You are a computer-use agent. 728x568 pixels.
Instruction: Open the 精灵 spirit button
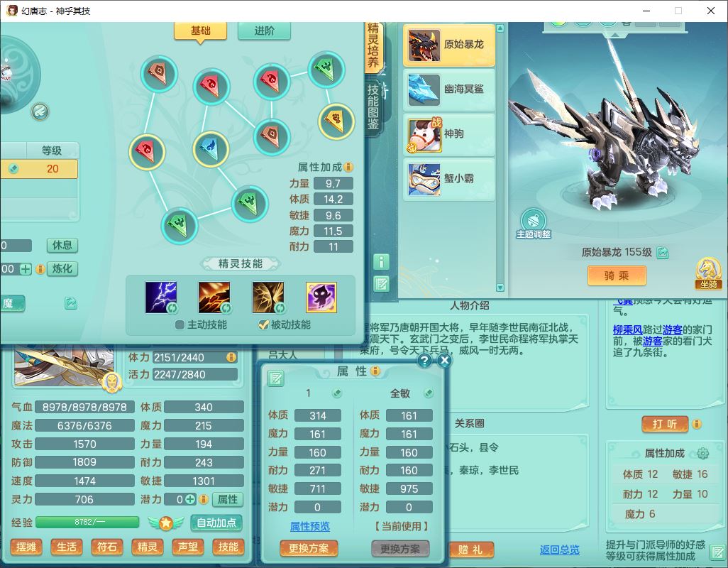(x=147, y=547)
